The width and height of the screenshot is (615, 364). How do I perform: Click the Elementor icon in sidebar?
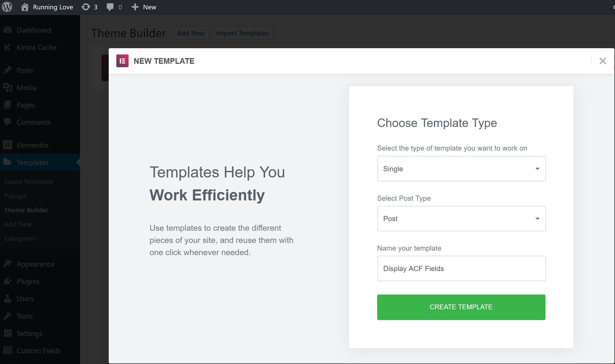point(7,145)
